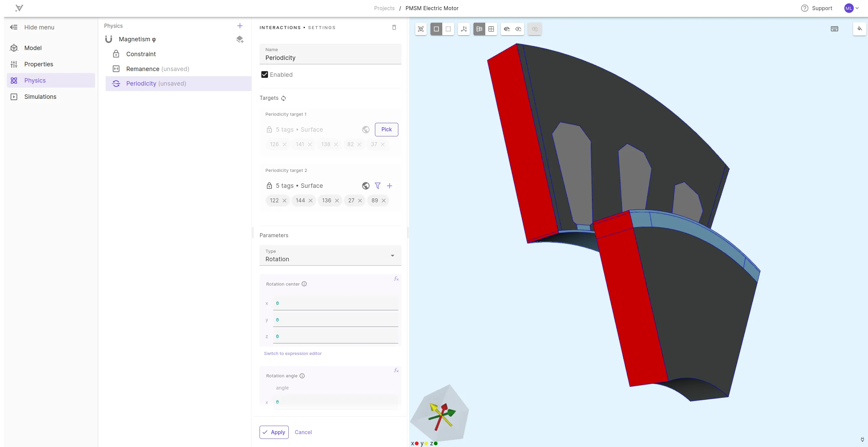Click the axes info icon in viewer toolbar
Screen dimensions: 868x447
coord(464,29)
